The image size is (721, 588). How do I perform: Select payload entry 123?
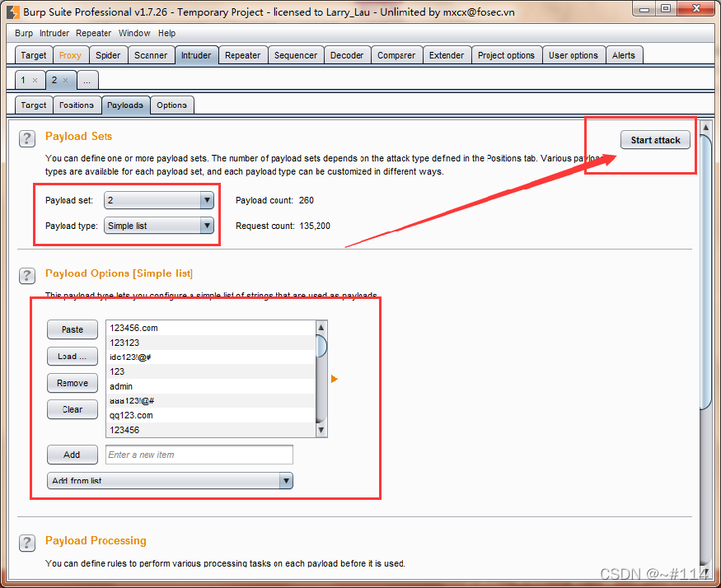[211, 371]
